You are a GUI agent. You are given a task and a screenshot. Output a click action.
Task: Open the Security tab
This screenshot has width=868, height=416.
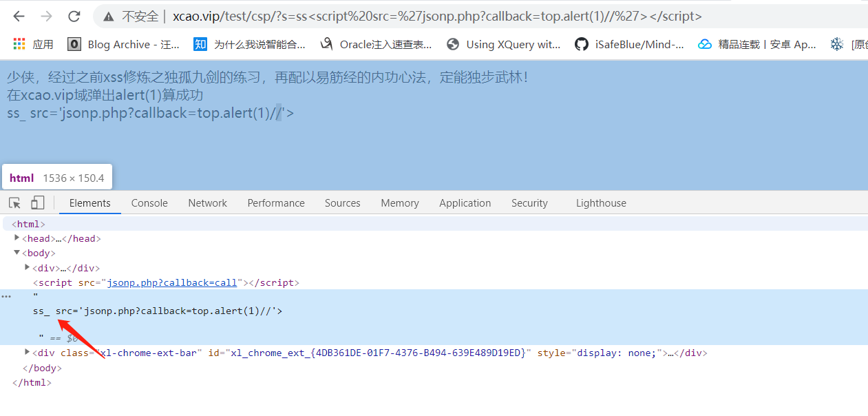point(529,202)
